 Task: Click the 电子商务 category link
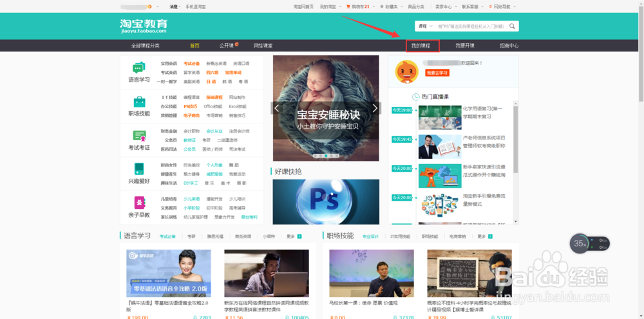[191, 115]
